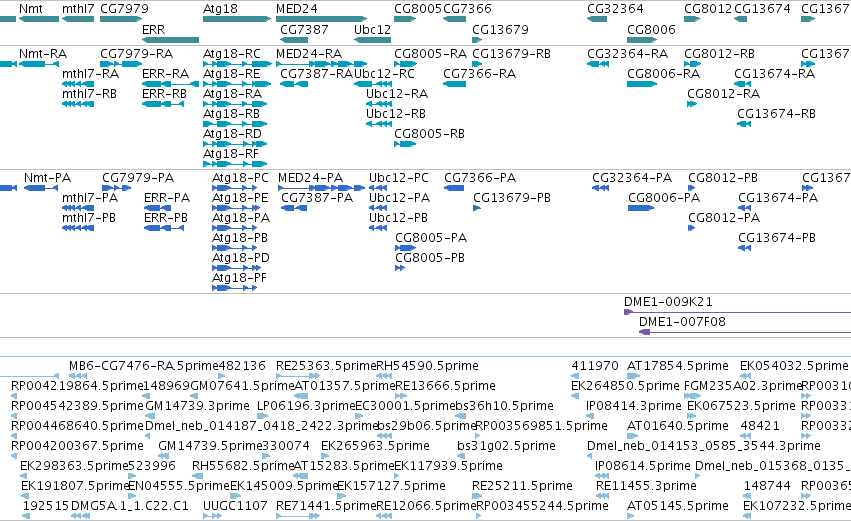The width and height of the screenshot is (851, 521).
Task: Open the DME1-007F08 BAC clone label
Action: 682,322
